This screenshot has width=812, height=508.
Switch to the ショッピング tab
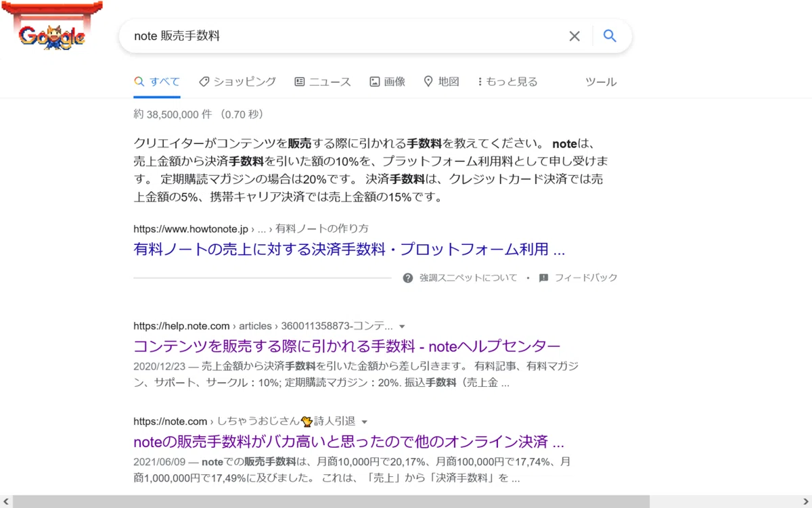[x=238, y=82]
